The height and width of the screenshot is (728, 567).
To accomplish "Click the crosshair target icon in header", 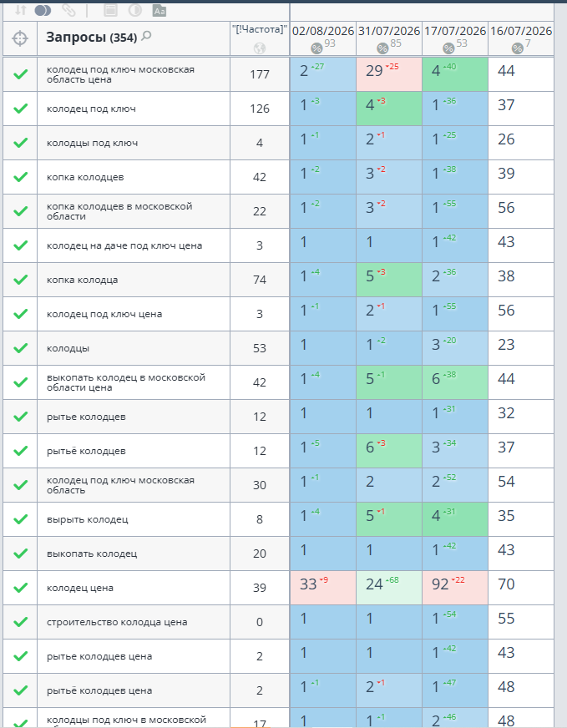I will [20, 38].
